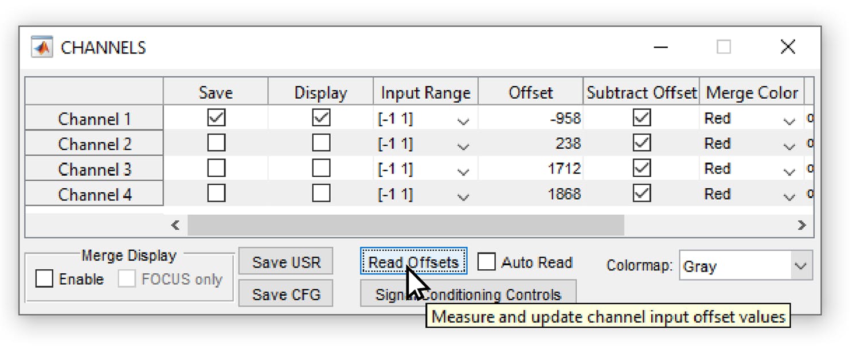Enable the Merge Display checkbox
This screenshot has width=868, height=349.
44,279
